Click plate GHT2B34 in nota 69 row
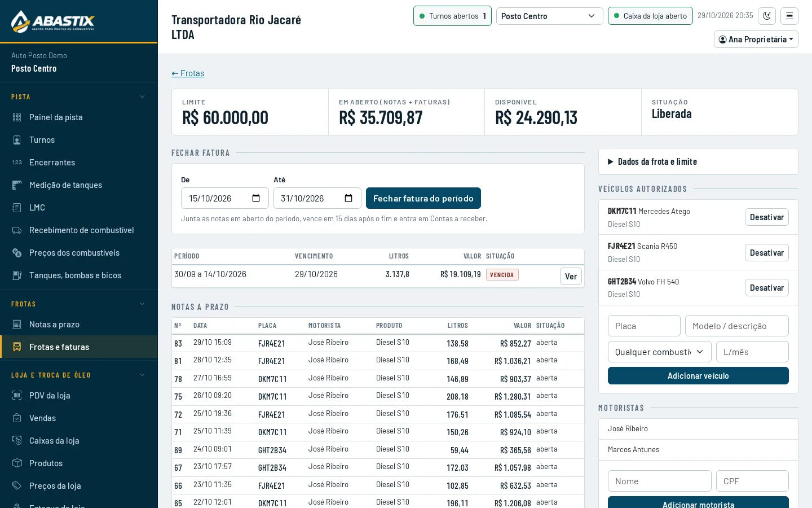Screen dimensions: 812x508 [x=272, y=450]
